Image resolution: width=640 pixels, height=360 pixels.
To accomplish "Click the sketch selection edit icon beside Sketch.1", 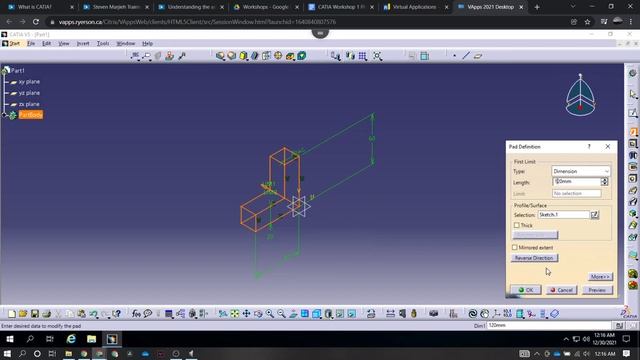I will [595, 215].
